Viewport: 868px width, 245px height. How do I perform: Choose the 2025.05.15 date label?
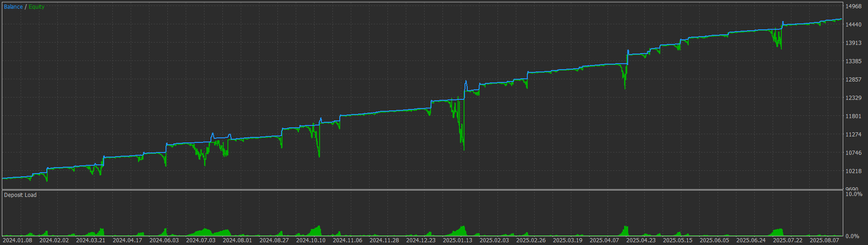pos(678,240)
